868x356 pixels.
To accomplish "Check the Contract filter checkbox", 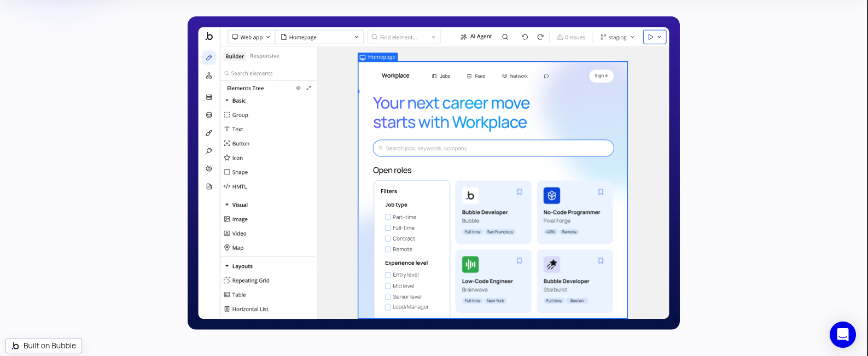I will pyautogui.click(x=388, y=238).
